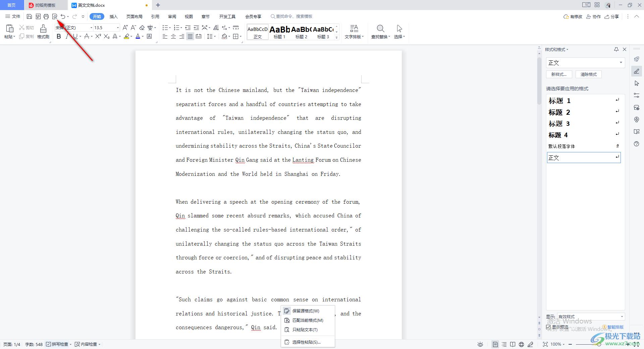Apply Subscript X₂ formatting

[x=107, y=36]
